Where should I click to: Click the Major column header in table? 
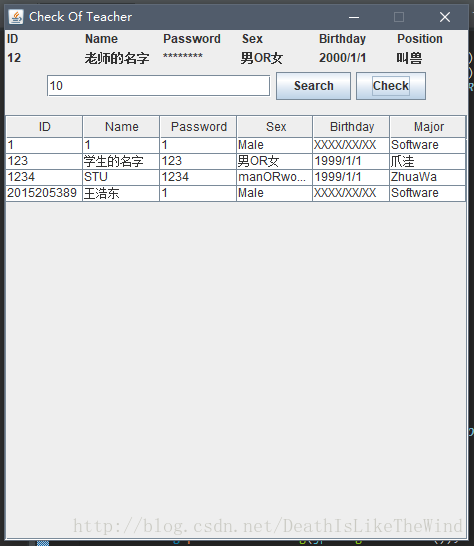428,127
